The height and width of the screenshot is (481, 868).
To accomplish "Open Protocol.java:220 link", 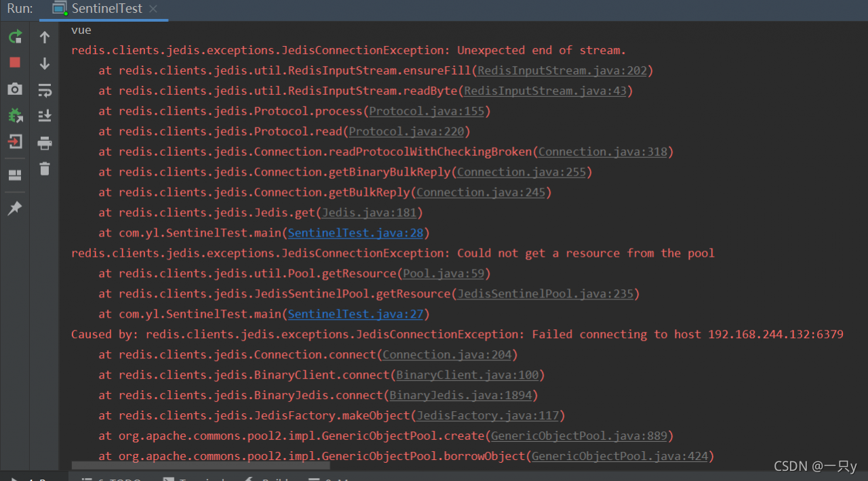I will point(406,131).
